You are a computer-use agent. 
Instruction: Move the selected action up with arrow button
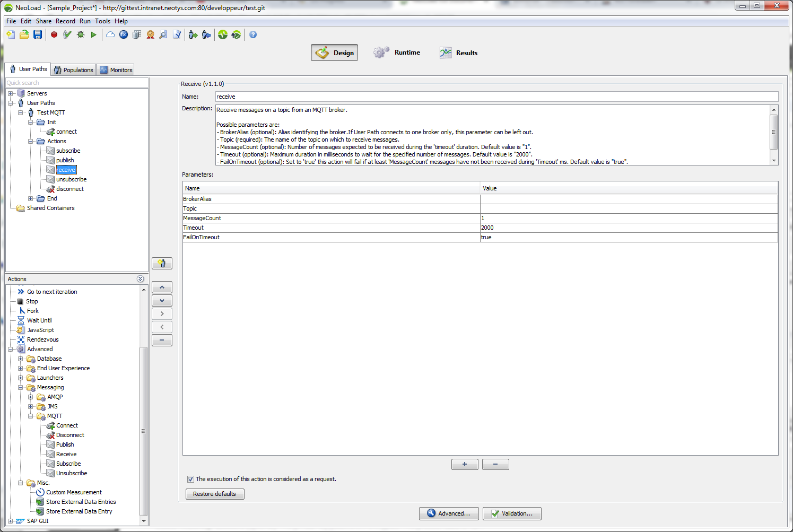[162, 287]
